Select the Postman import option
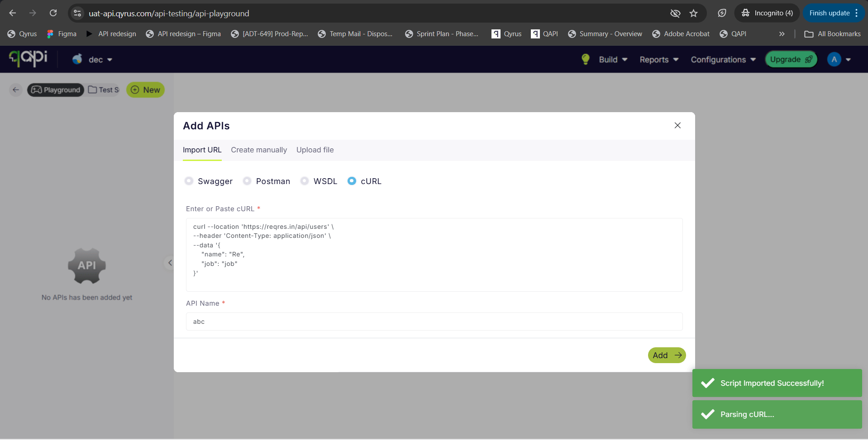Screen dimensions: 868x440 coord(247,181)
